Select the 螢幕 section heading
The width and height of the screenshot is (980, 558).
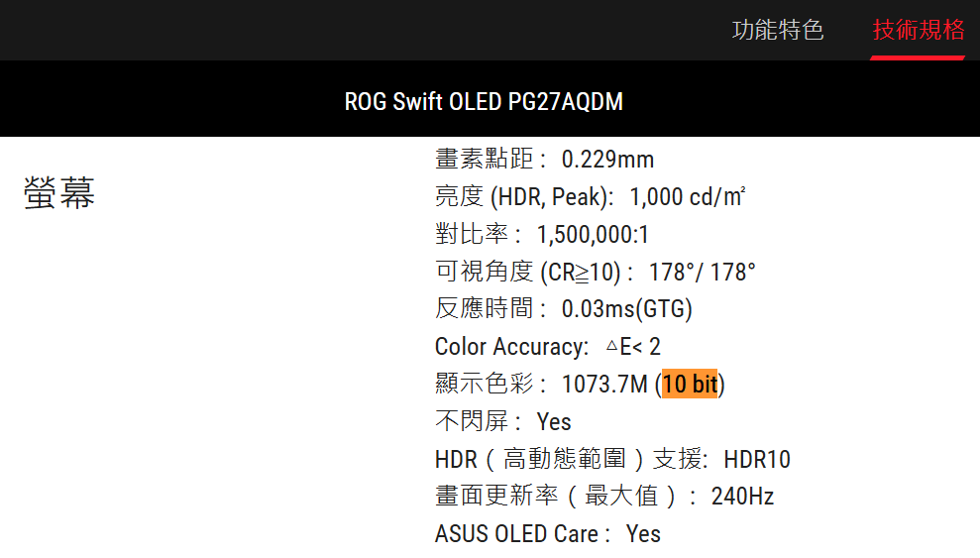click(59, 194)
